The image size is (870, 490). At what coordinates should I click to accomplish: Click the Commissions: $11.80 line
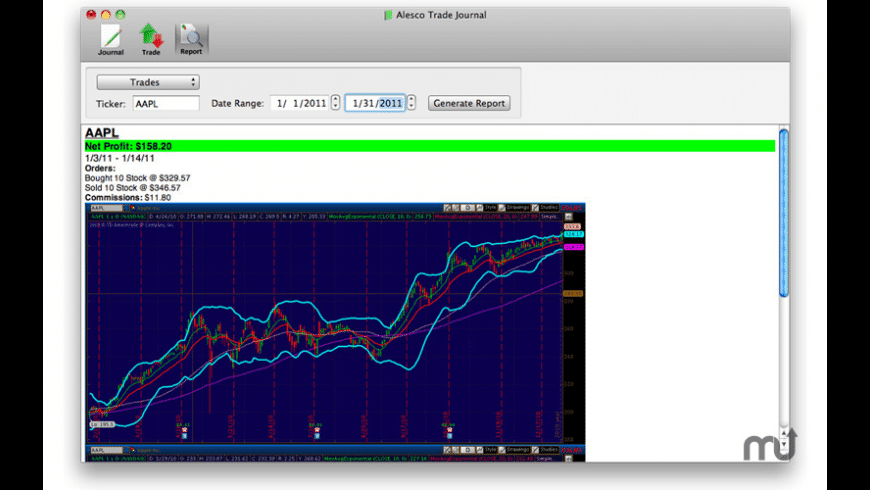pos(128,198)
